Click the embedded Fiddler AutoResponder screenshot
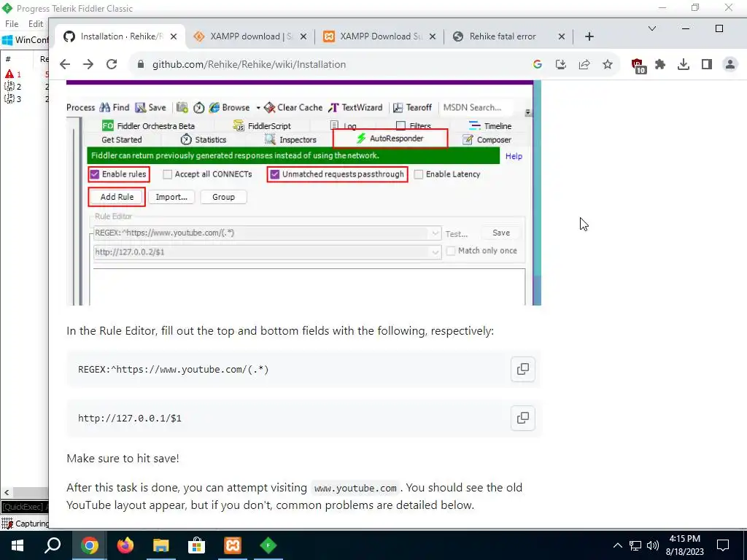Screen dimensions: 747x560 click(x=303, y=192)
